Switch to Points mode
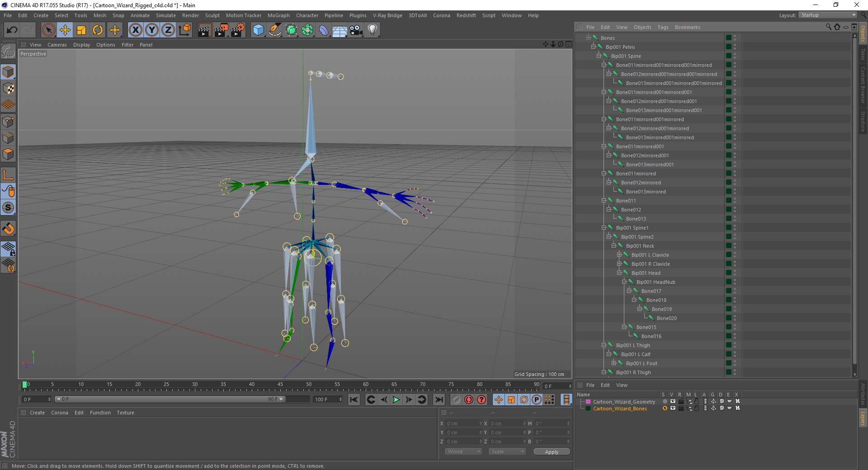Image resolution: width=868 pixels, height=470 pixels. tap(8, 122)
